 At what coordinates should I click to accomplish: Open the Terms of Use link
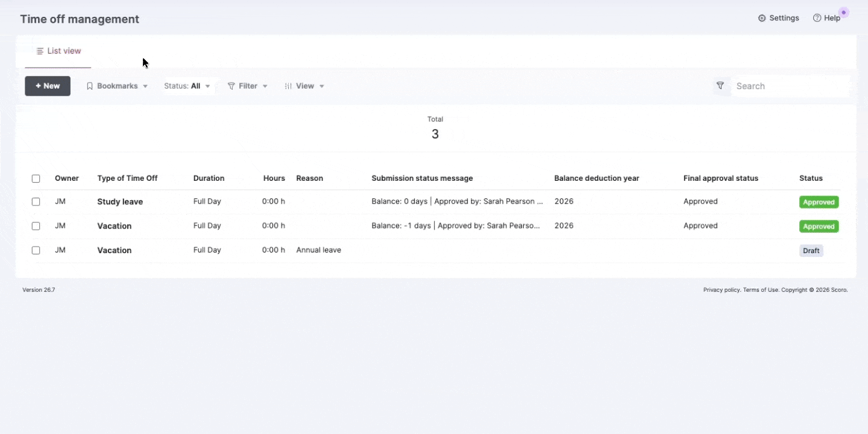(761, 290)
